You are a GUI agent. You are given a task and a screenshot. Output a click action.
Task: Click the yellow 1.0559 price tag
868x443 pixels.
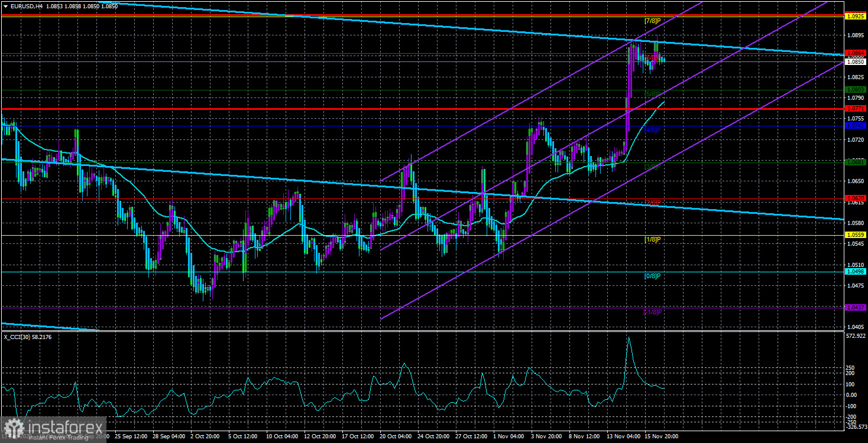[856, 235]
